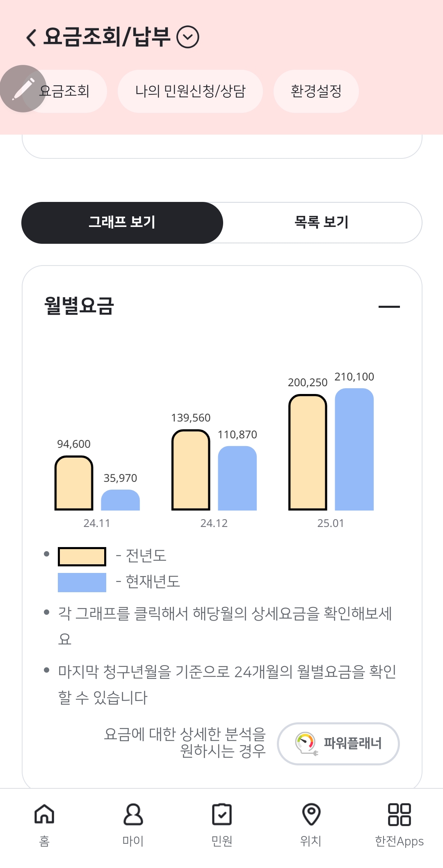Switch to 그래프 보기 view
Screen dimensions: 443x868
point(122,222)
